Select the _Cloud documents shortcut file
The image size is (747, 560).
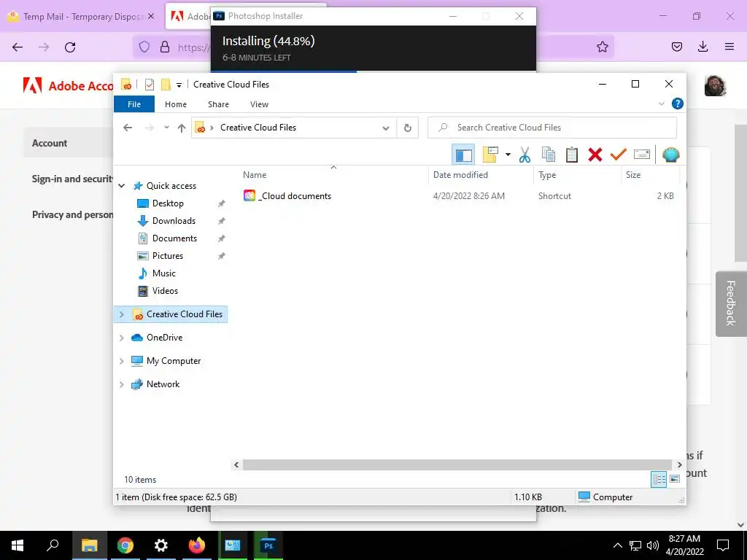click(287, 195)
